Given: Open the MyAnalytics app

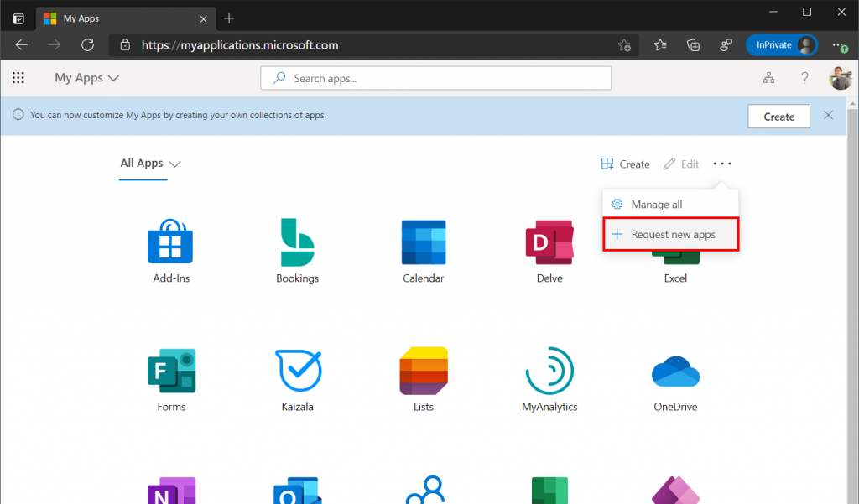Looking at the screenshot, I should (549, 380).
